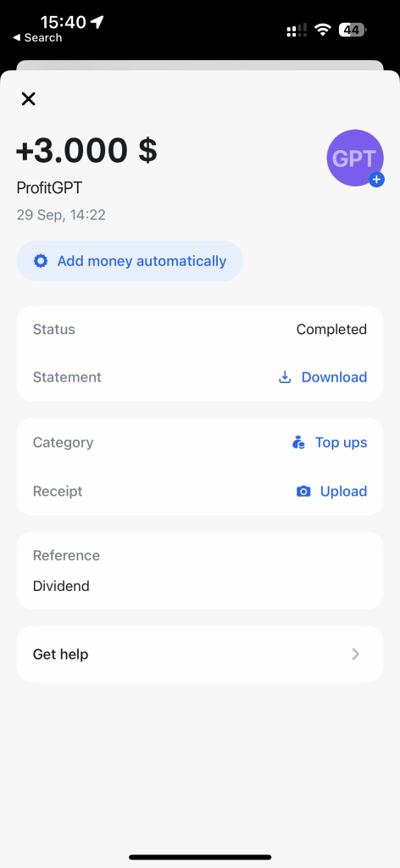Image resolution: width=400 pixels, height=868 pixels.
Task: Tap the purple GPT avatar
Action: click(354, 159)
